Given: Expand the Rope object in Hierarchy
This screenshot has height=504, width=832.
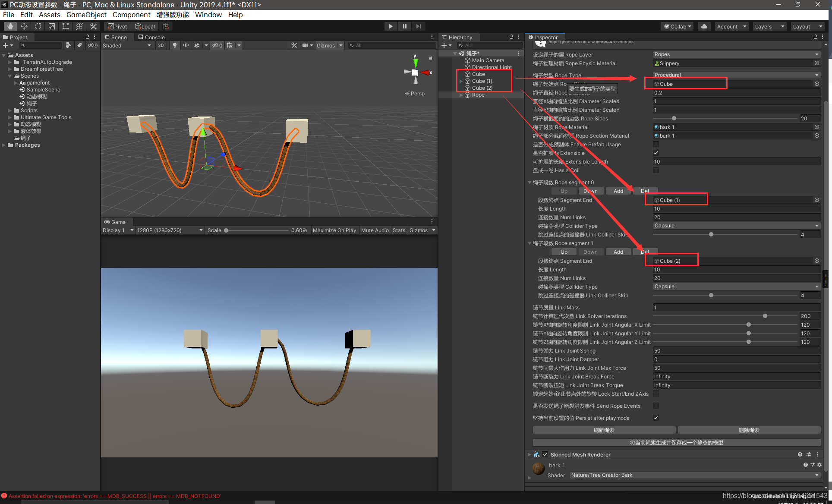Looking at the screenshot, I should pos(461,95).
